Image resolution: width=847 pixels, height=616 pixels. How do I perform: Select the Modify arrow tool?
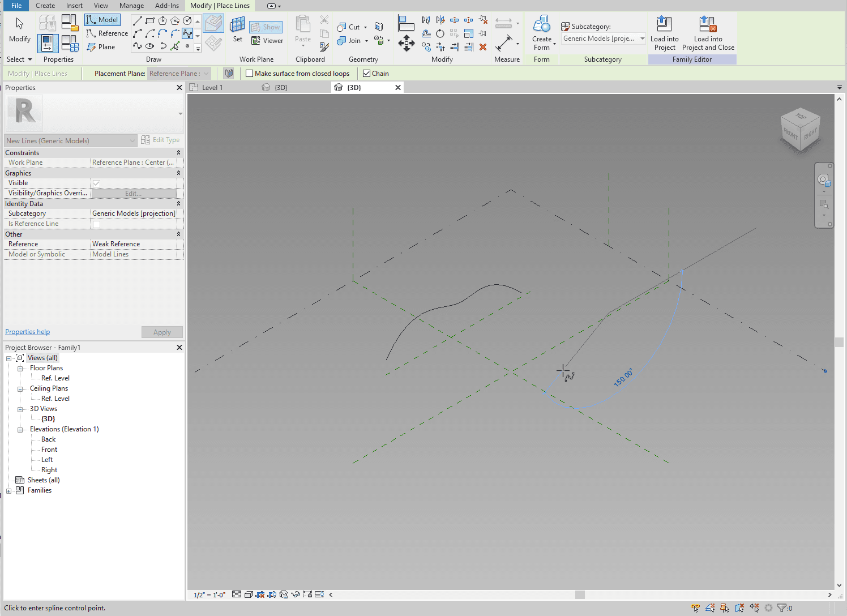pyautogui.click(x=19, y=24)
